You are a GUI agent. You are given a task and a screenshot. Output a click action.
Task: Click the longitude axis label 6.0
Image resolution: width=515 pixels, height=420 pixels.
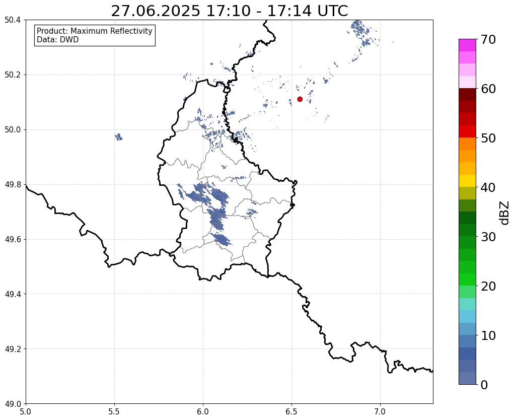(x=203, y=411)
